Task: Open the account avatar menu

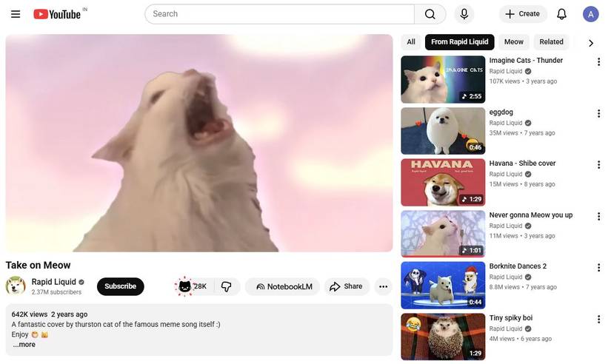Action: [591, 14]
